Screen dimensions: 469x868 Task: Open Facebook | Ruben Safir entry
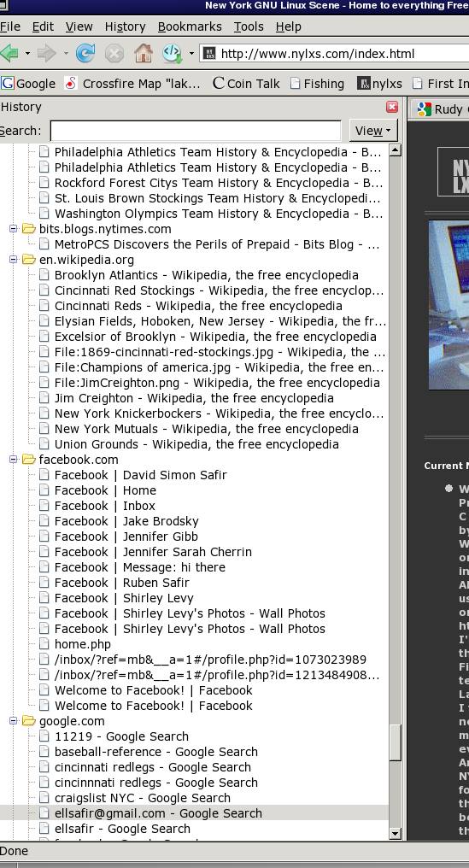point(122,583)
